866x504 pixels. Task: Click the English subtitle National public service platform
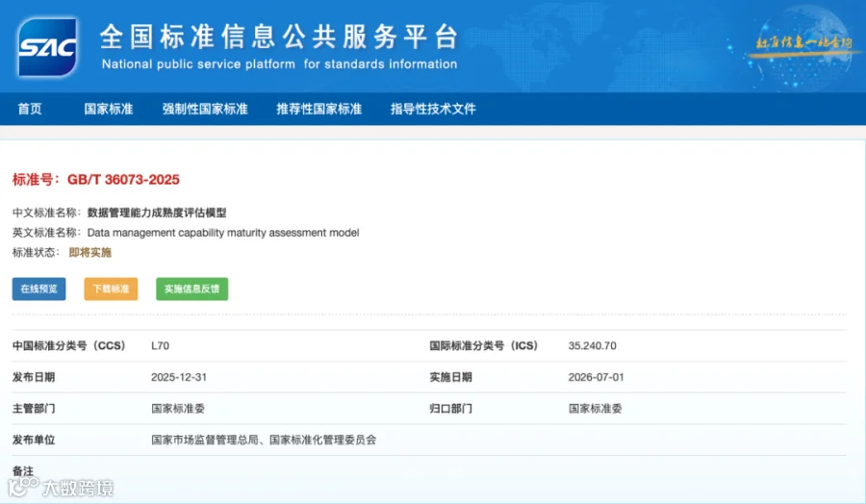pyautogui.click(x=199, y=64)
